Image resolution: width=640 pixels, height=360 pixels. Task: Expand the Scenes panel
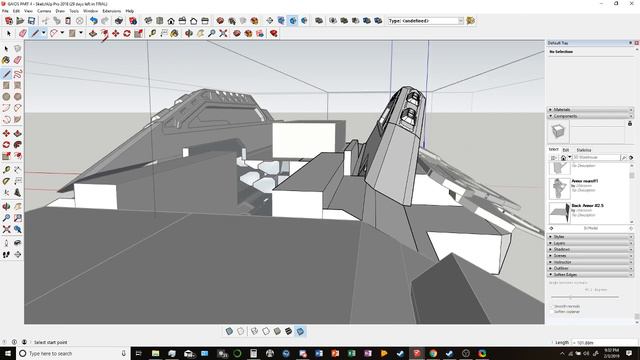(x=590, y=256)
